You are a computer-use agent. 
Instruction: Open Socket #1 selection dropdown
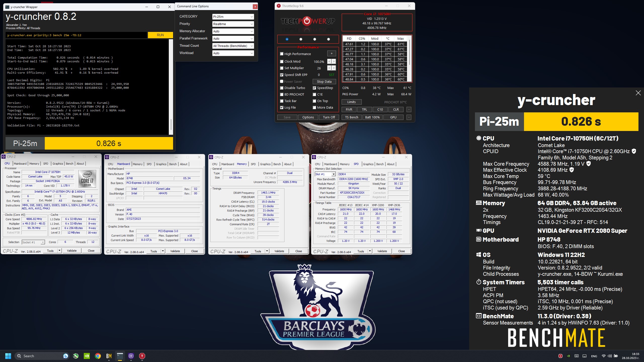(x=33, y=242)
